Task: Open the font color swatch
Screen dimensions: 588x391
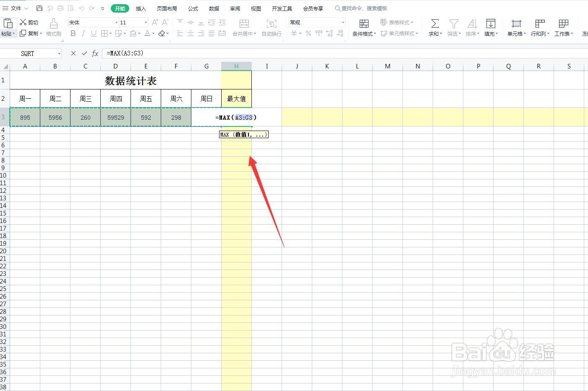Action: [148, 33]
